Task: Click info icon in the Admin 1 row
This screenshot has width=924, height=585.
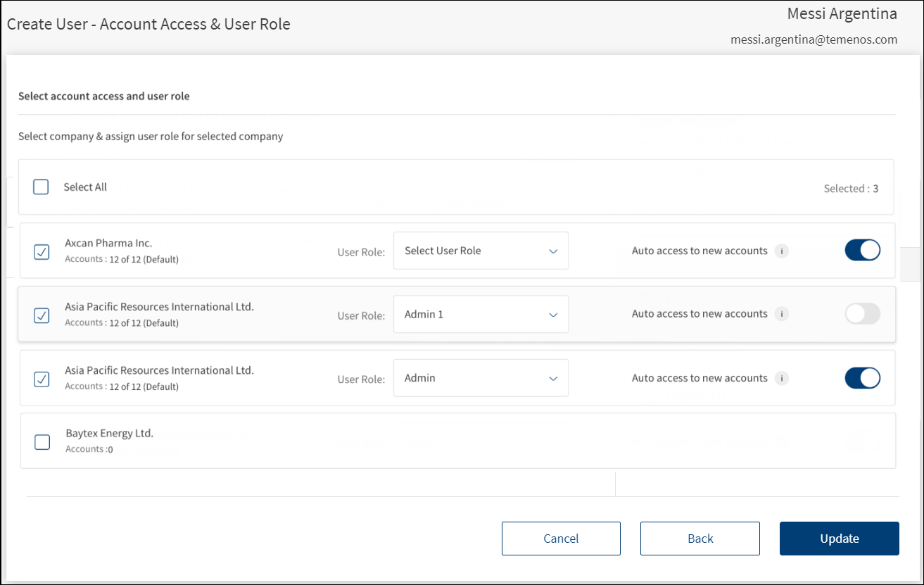Action: tap(781, 314)
